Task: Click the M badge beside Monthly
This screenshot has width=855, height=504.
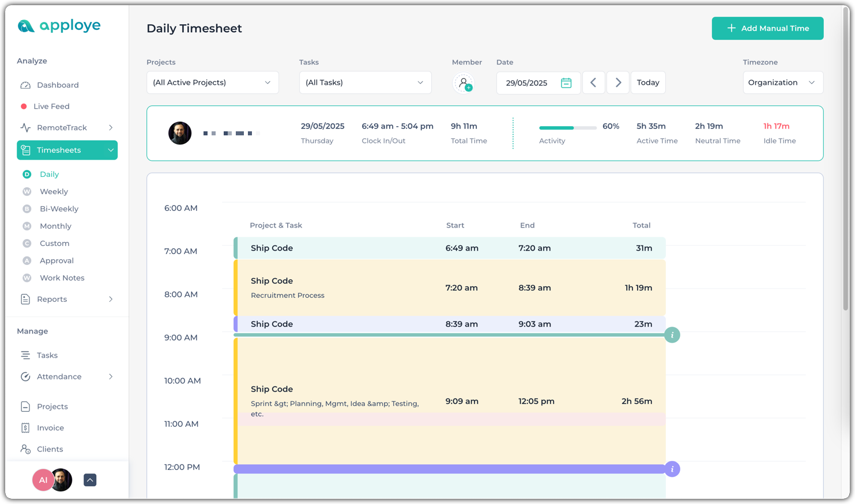Action: click(27, 226)
